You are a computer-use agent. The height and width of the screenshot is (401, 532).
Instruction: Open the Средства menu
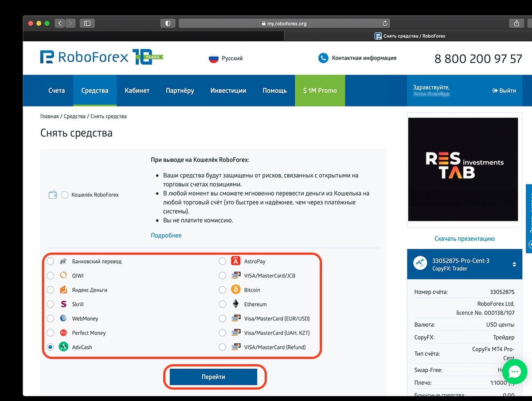(x=95, y=90)
